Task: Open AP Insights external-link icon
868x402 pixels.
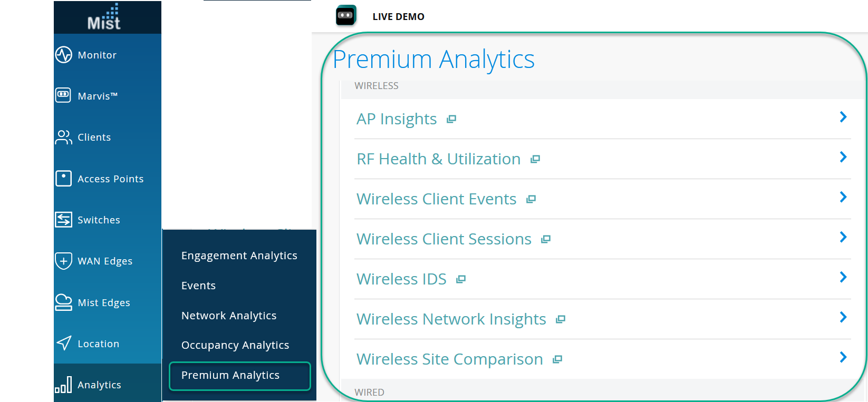Action: click(451, 119)
